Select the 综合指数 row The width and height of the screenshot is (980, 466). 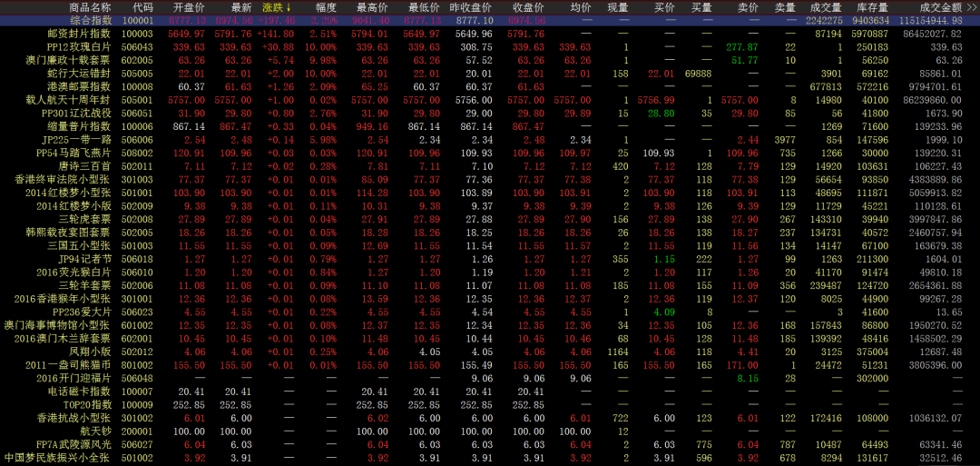490,21
